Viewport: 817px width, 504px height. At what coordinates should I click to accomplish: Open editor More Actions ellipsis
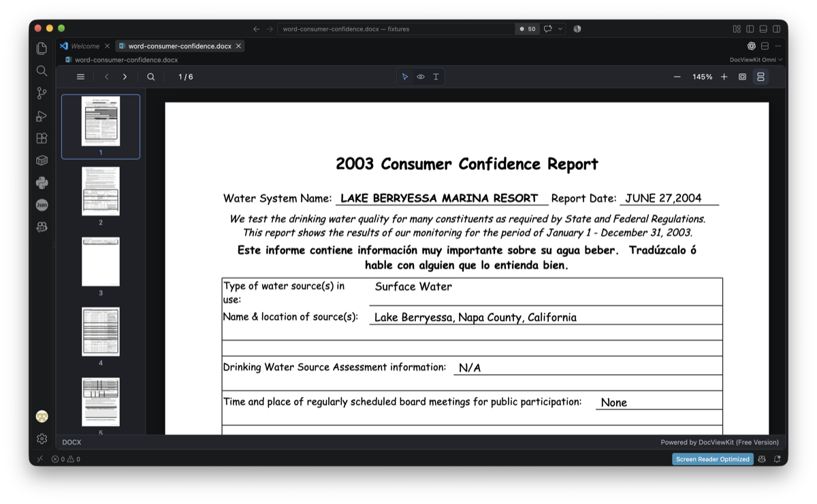click(778, 46)
